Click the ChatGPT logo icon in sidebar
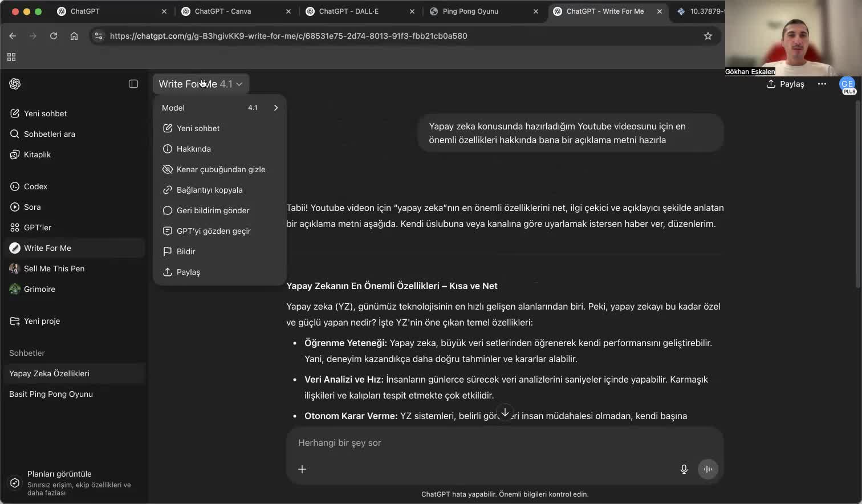 click(15, 84)
